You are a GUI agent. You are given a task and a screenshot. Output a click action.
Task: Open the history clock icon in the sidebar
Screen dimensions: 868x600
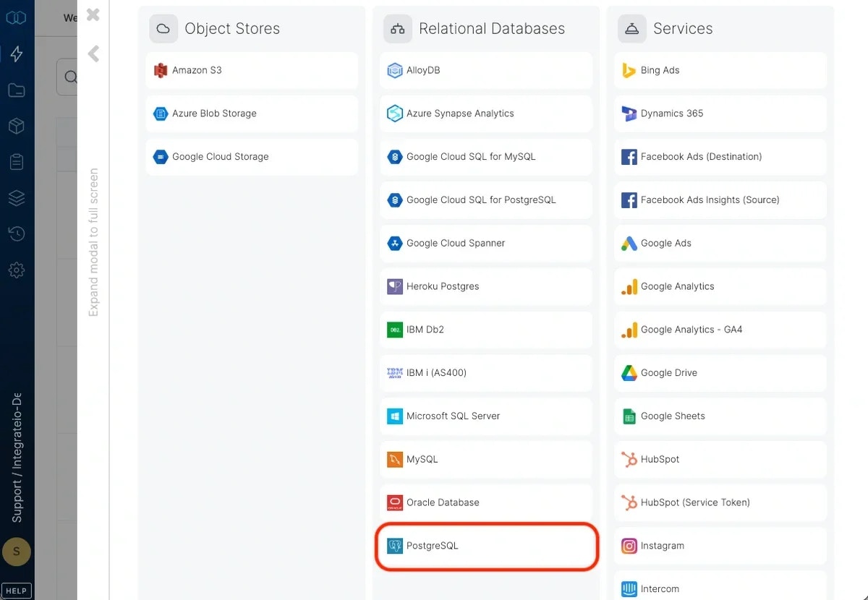pos(16,233)
